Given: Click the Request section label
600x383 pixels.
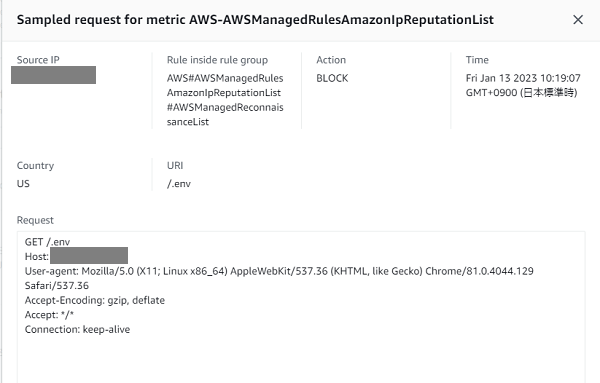Looking at the screenshot, I should pyautogui.click(x=35, y=220).
